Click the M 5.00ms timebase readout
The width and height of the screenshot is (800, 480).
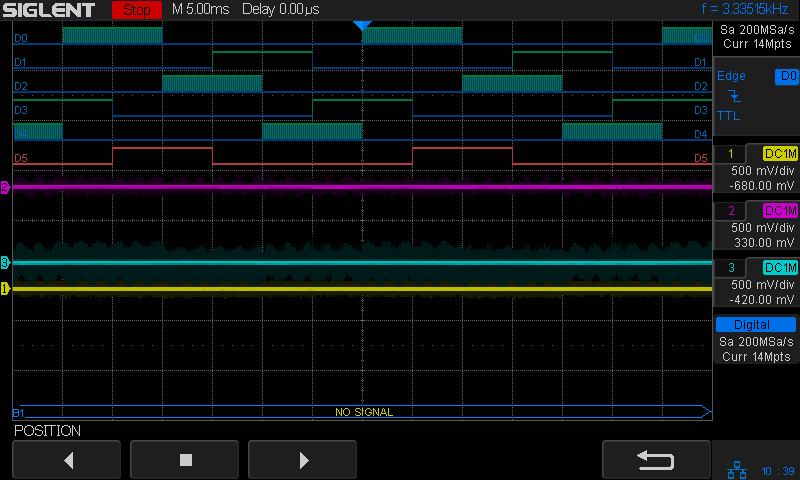[201, 9]
